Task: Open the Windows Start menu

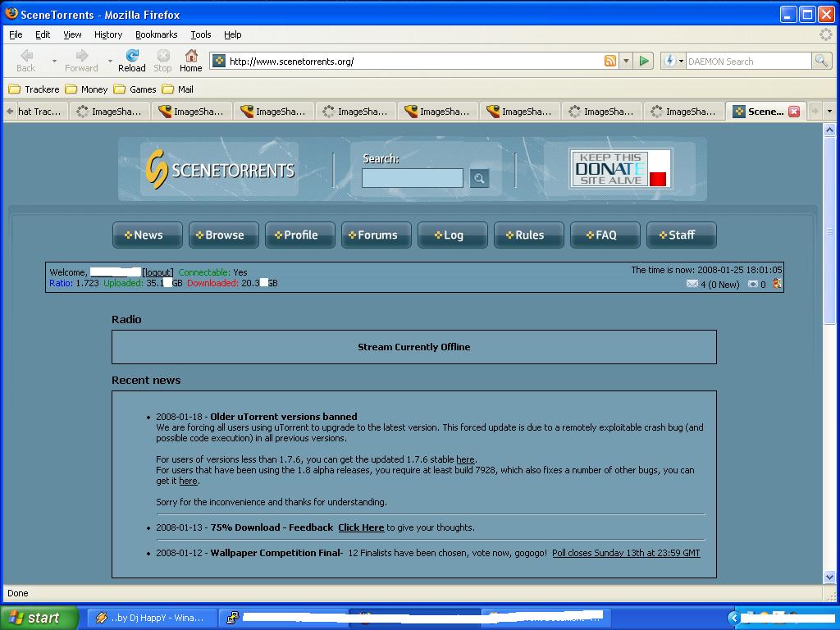Action: (x=39, y=618)
